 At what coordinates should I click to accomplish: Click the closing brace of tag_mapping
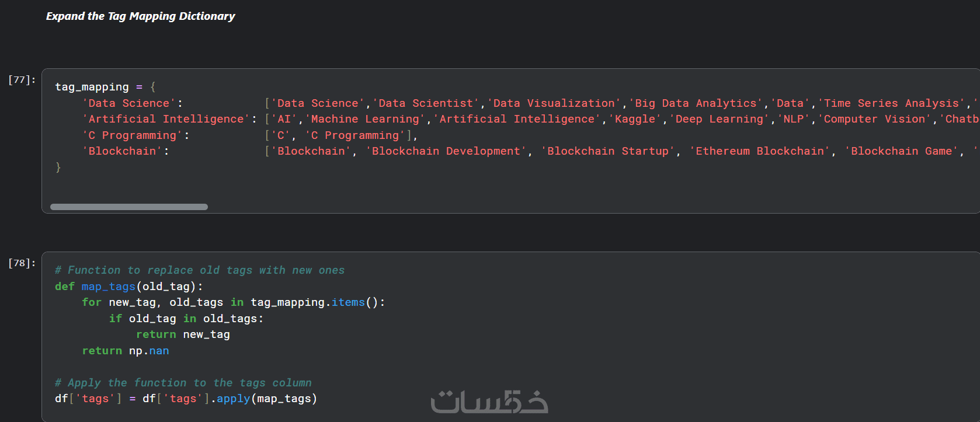58,168
